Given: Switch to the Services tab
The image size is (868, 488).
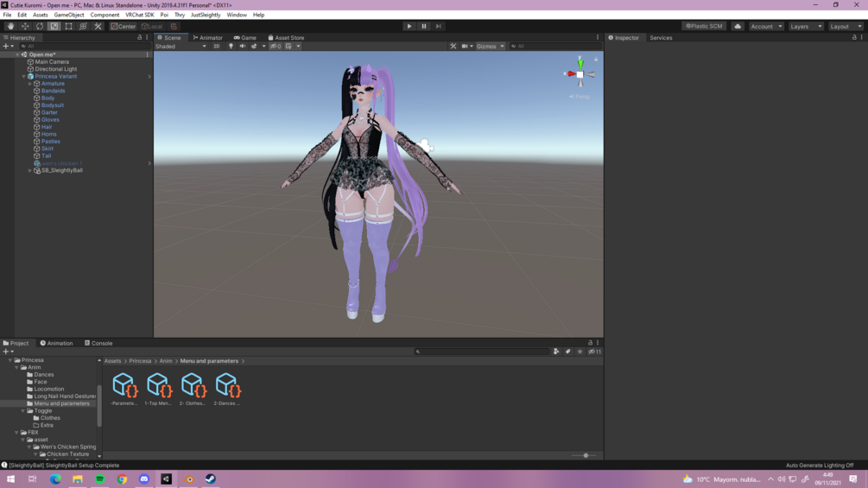Looking at the screenshot, I should click(661, 38).
